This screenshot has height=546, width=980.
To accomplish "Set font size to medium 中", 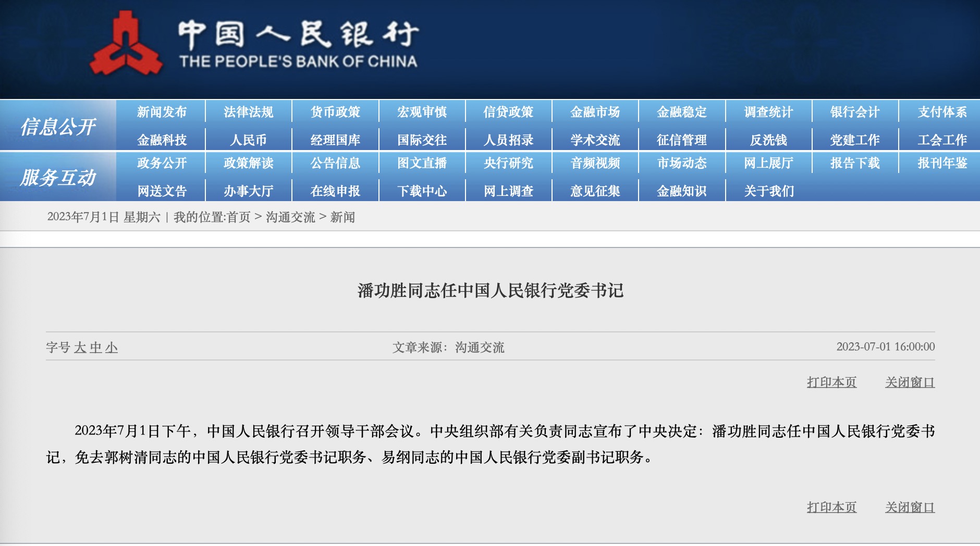I will tap(96, 348).
